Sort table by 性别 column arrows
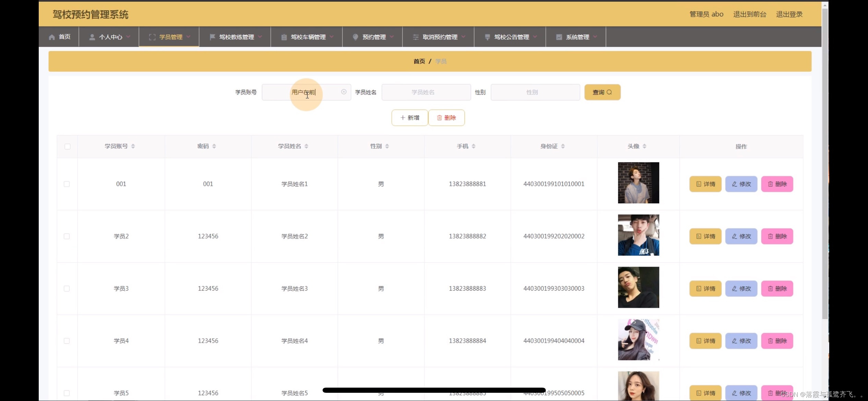Image resolution: width=868 pixels, height=401 pixels. (387, 146)
